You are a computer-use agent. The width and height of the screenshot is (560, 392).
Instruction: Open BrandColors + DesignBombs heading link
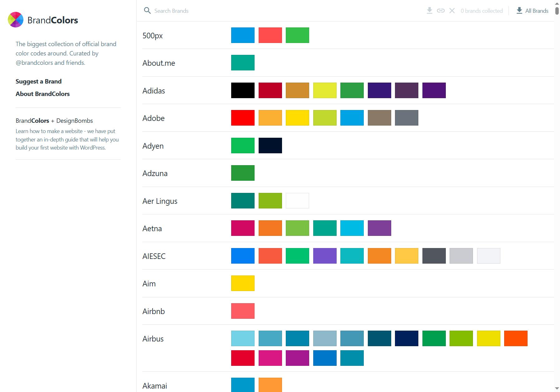54,121
